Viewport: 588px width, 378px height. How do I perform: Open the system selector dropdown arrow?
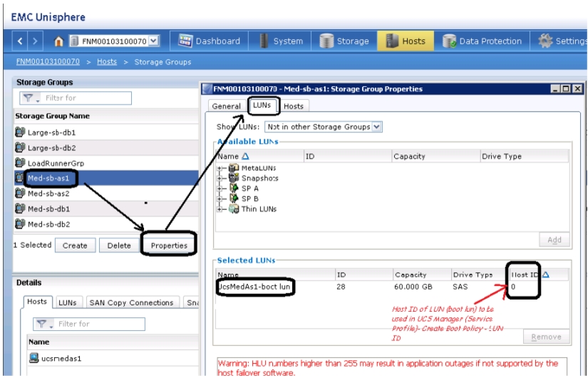pyautogui.click(x=154, y=41)
